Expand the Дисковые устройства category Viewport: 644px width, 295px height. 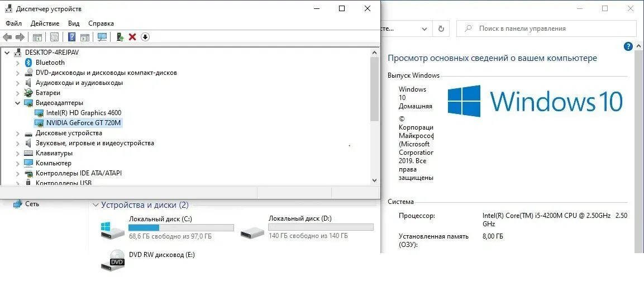coord(17,133)
